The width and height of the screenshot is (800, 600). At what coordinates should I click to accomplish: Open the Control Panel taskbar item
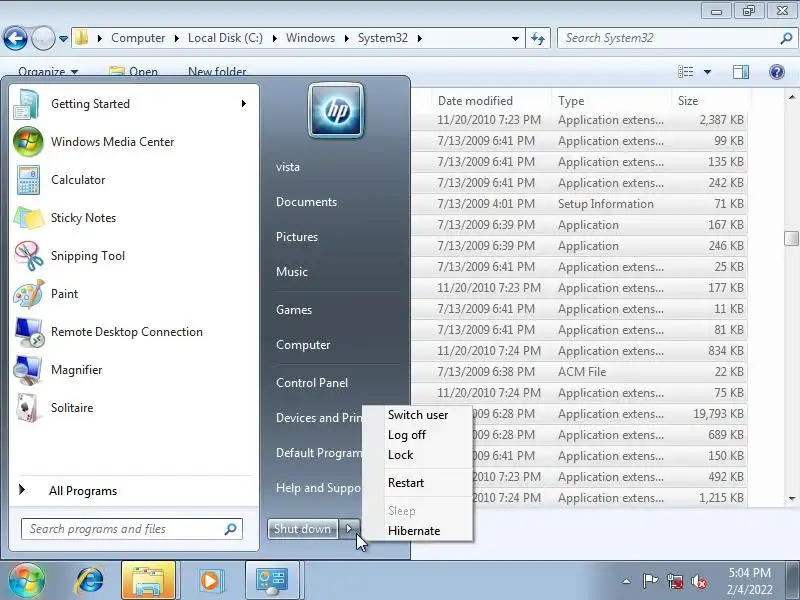click(272, 581)
